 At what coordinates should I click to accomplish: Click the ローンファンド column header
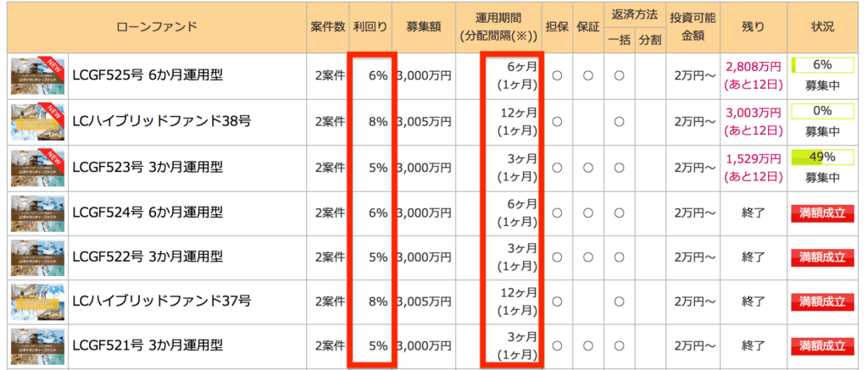click(x=156, y=26)
